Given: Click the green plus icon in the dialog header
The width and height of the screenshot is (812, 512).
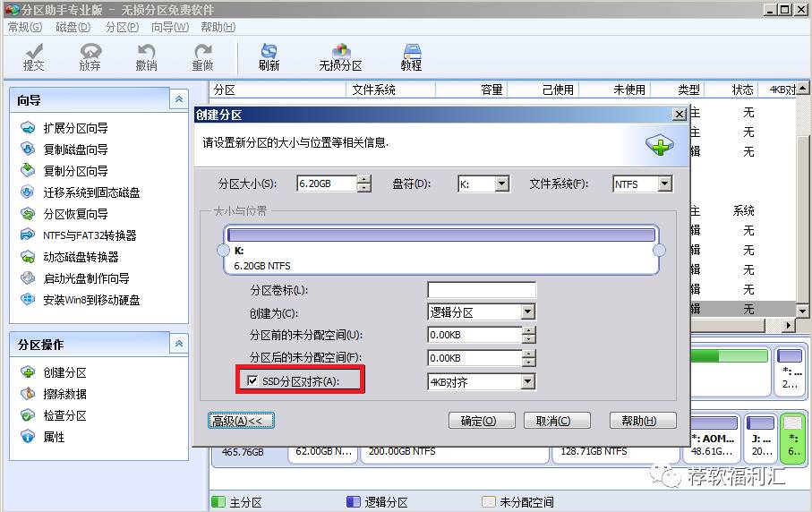Looking at the screenshot, I should click(x=659, y=145).
